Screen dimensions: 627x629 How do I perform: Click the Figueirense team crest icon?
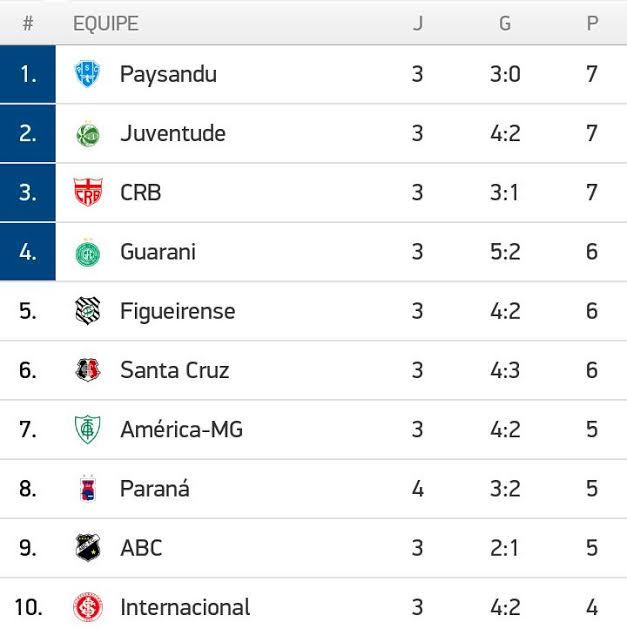pyautogui.click(x=88, y=311)
